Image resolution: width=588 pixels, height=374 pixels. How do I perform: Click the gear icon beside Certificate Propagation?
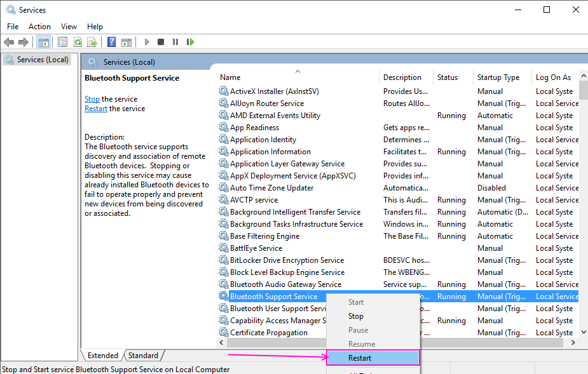pyautogui.click(x=224, y=332)
